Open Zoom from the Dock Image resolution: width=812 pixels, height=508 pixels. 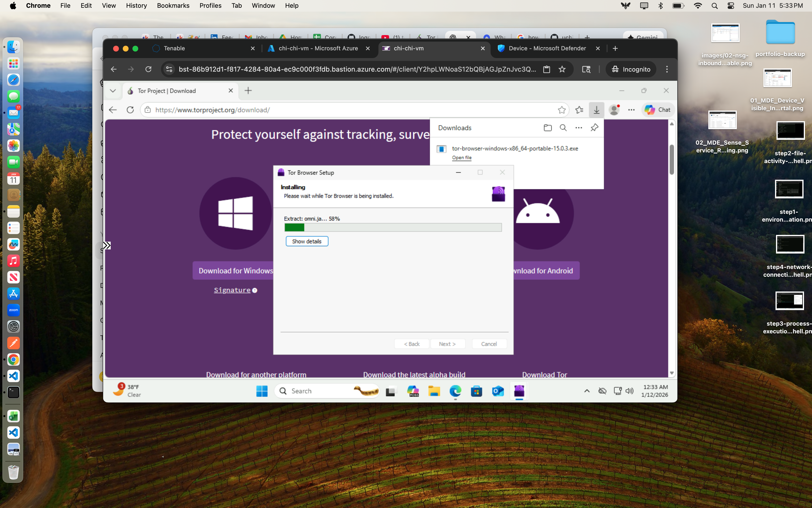point(14,310)
